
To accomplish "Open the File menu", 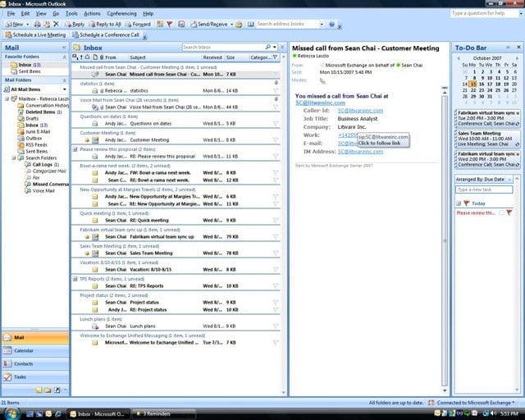I will tap(11, 13).
